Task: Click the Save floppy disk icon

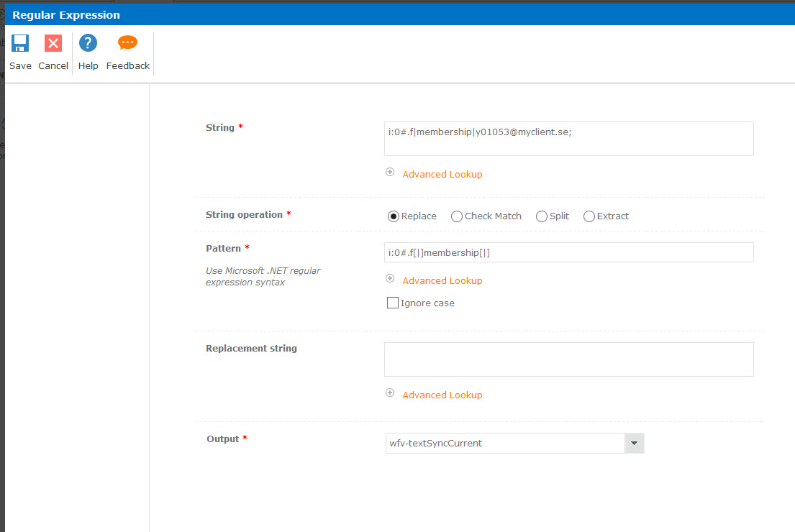Action: (x=20, y=43)
